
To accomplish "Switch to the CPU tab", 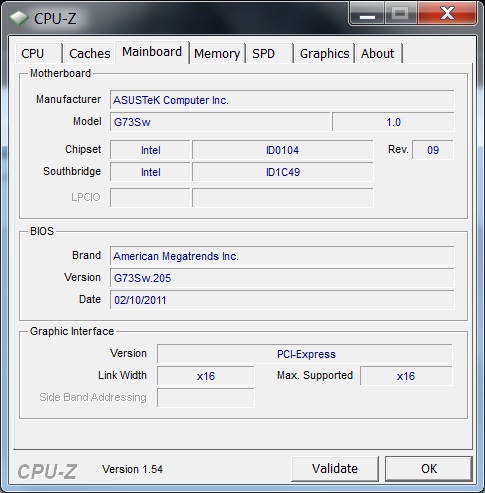I will [x=38, y=53].
